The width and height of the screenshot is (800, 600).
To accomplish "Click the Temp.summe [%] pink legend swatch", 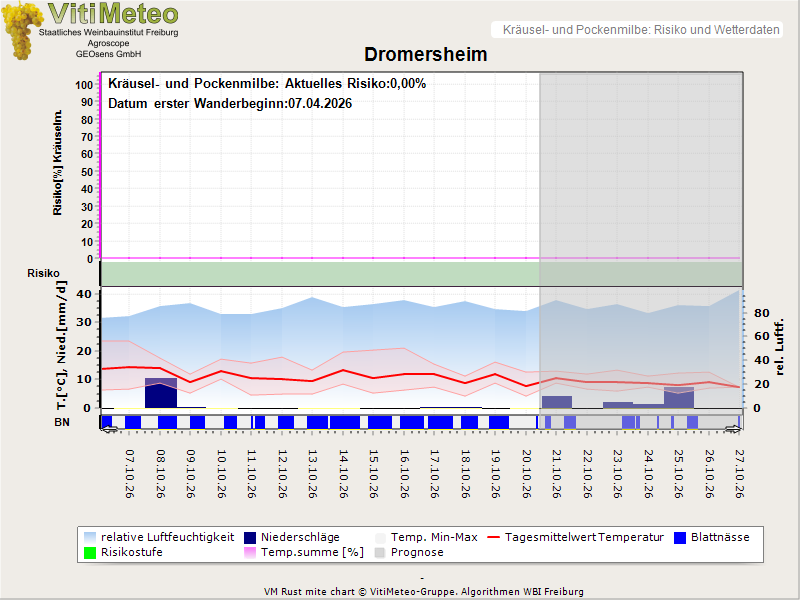I will (250, 553).
